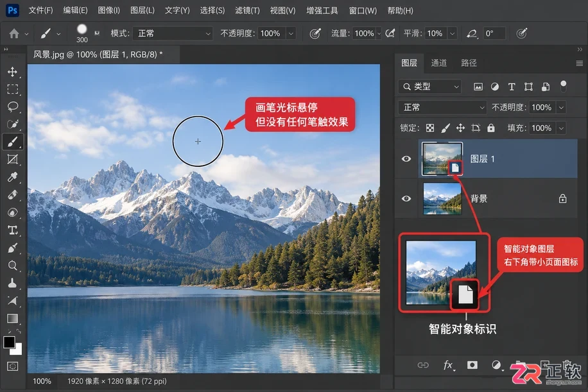The image size is (588, 392).
Task: Filter layers by shape layers
Action: coord(528,87)
